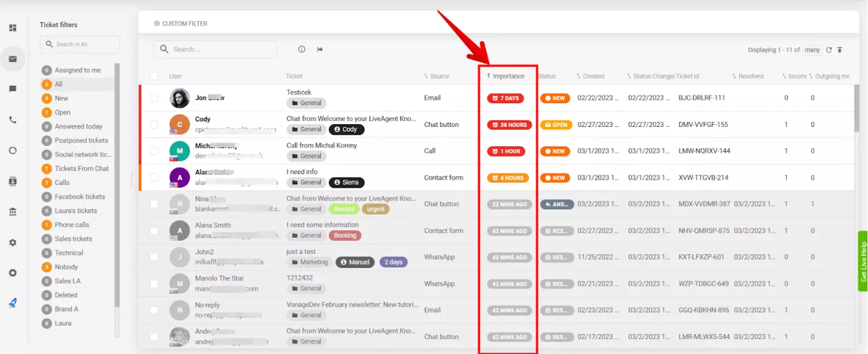
Task: Open the Contacts panel from the sidebar
Action: 13,181
